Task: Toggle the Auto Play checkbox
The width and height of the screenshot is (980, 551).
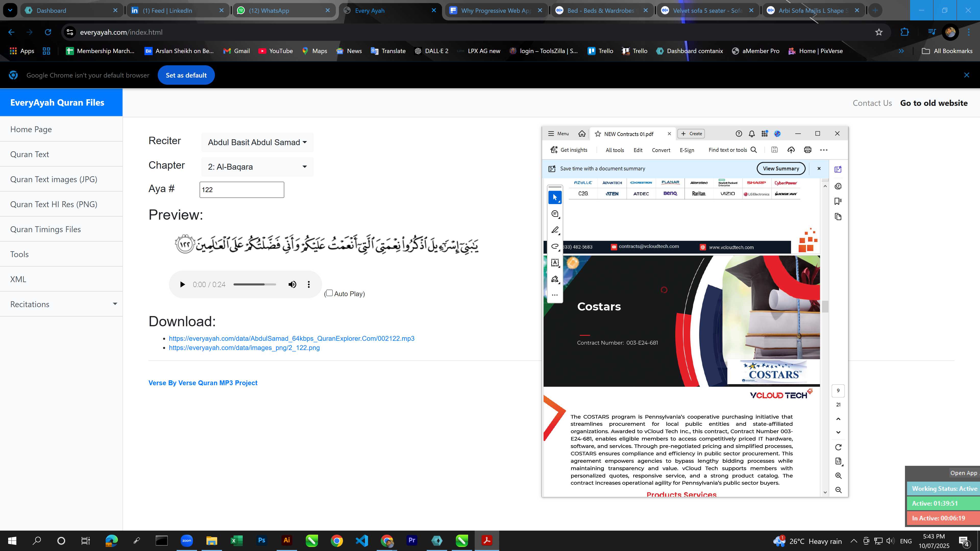Action: click(x=329, y=293)
